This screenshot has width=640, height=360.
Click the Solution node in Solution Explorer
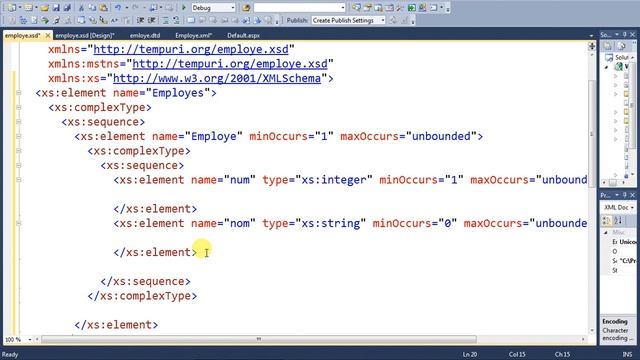point(618,58)
